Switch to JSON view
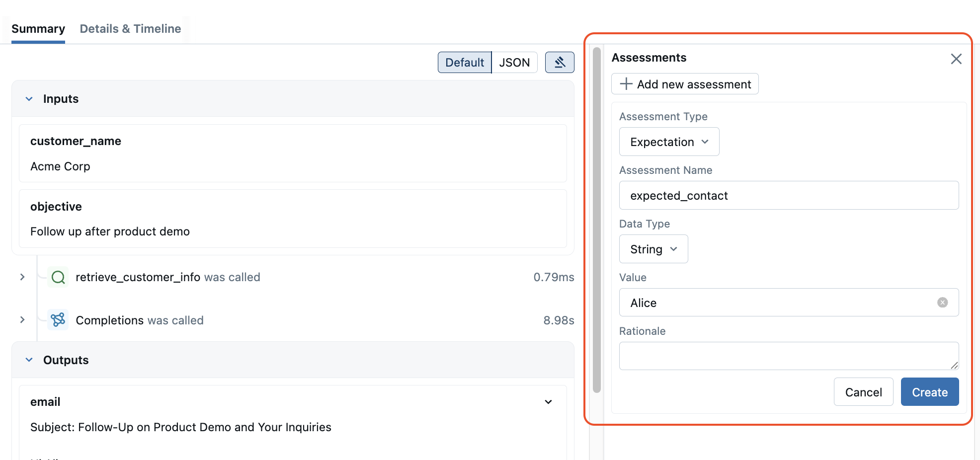This screenshot has height=460, width=980. 514,62
